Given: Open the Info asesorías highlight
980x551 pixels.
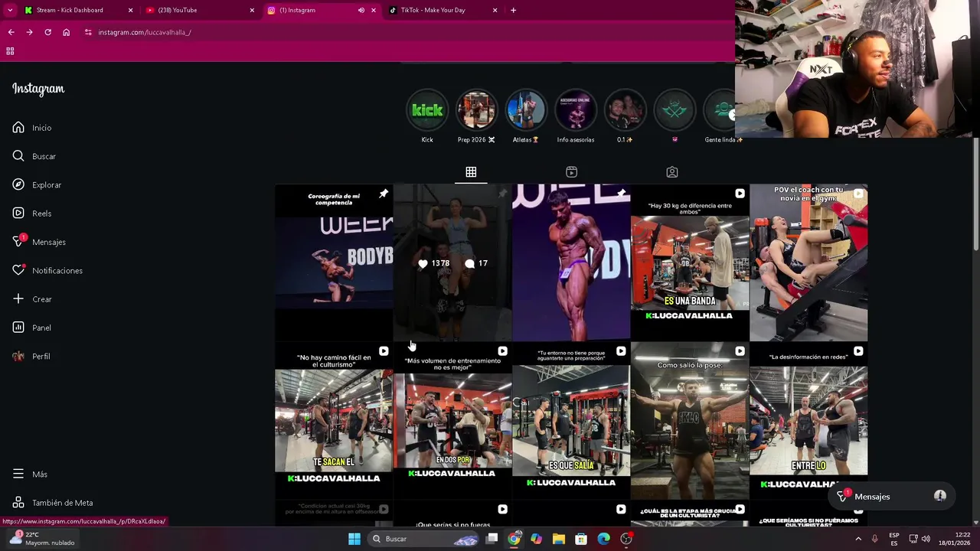Looking at the screenshot, I should pos(576,110).
